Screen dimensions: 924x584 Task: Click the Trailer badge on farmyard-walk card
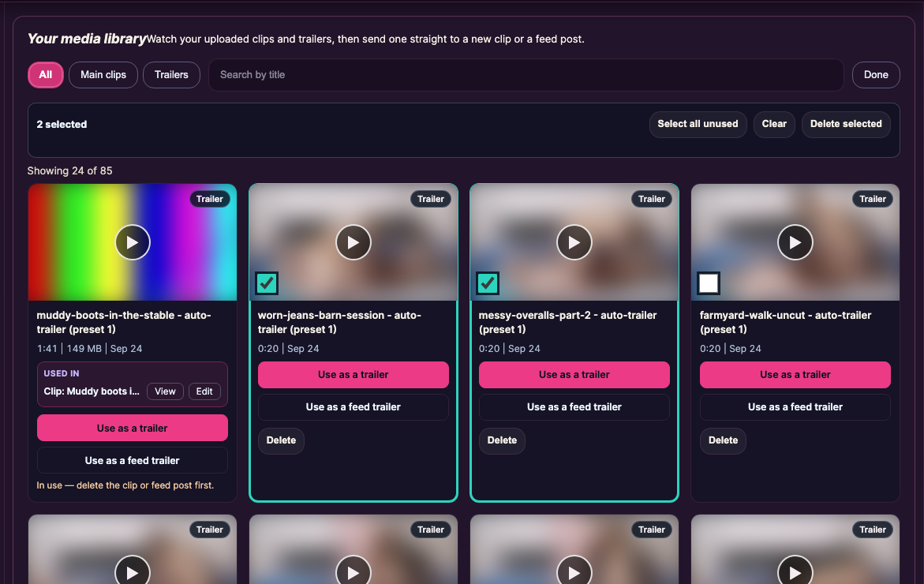point(873,199)
